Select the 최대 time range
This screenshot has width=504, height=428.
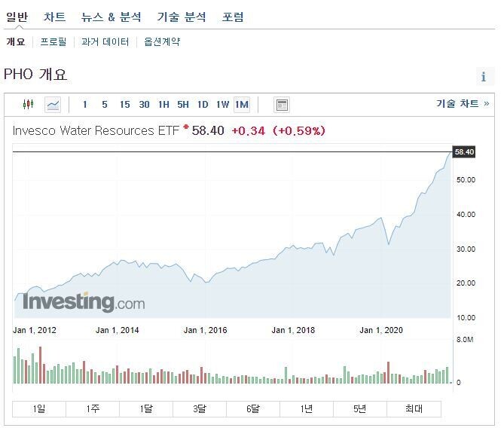coord(413,409)
